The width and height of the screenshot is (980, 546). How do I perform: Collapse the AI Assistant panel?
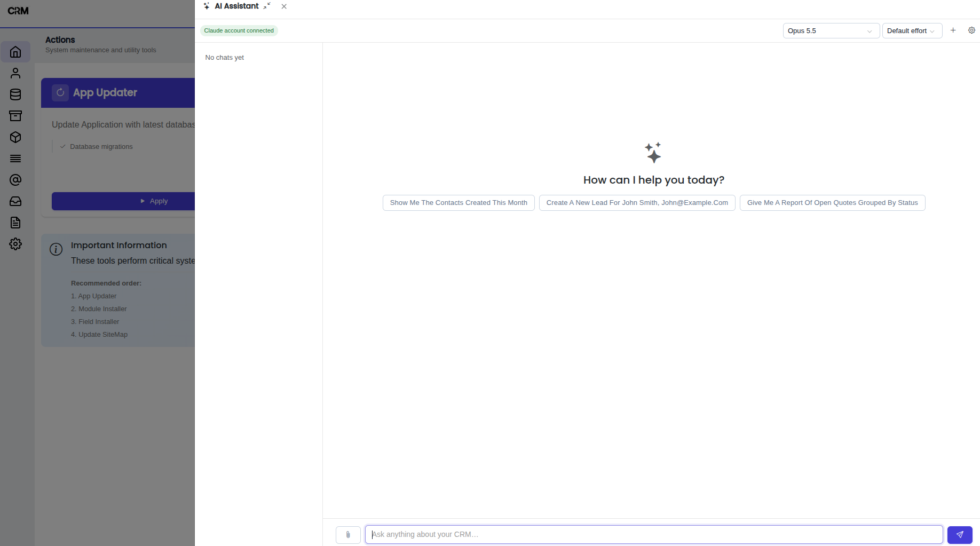(x=267, y=6)
